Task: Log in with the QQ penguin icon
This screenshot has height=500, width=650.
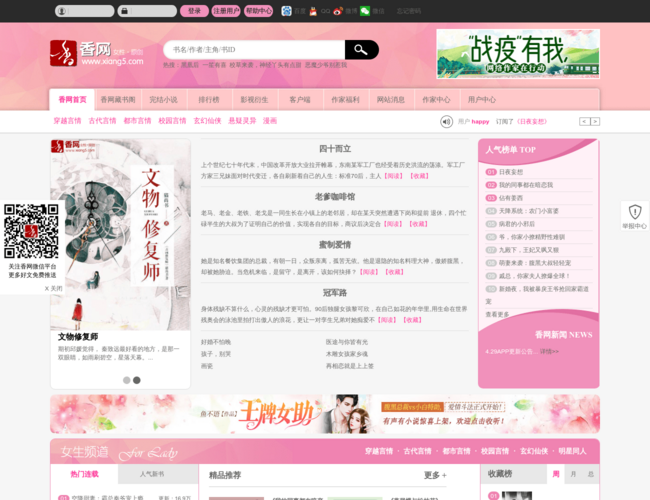Action: (x=313, y=11)
